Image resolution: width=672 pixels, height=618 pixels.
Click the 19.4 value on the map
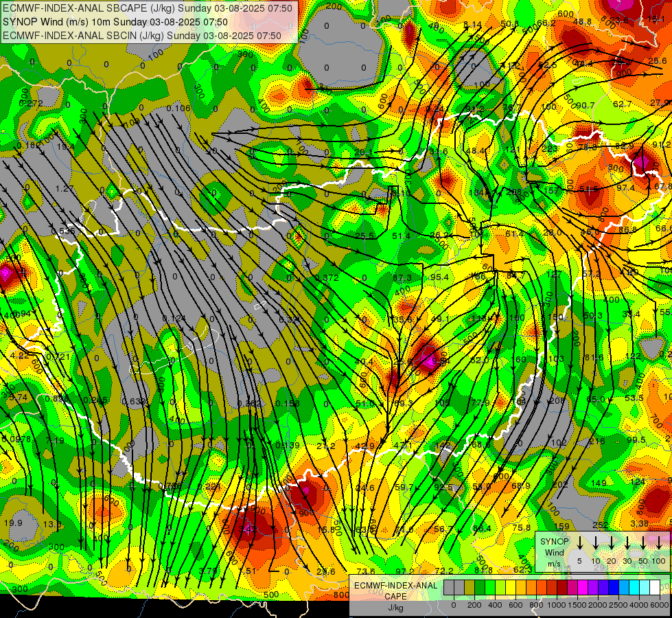pos(66,147)
